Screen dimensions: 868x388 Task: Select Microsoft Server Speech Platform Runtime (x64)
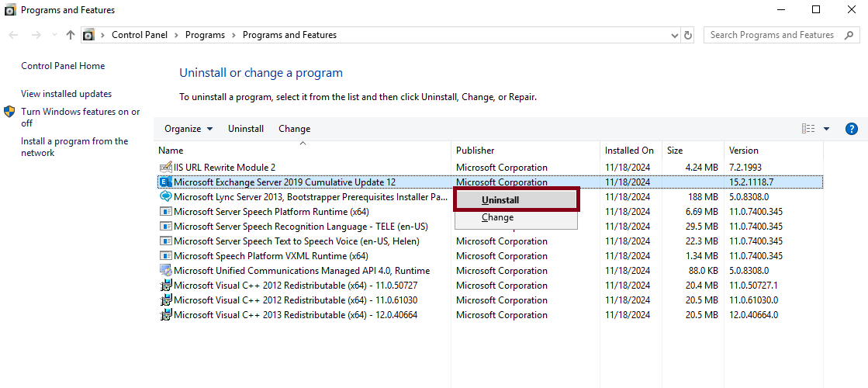(x=489, y=211)
